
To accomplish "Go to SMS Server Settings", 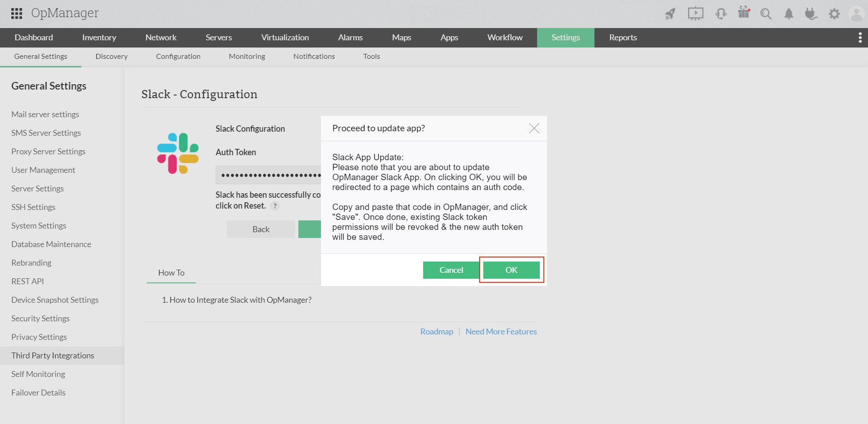I will tap(46, 133).
